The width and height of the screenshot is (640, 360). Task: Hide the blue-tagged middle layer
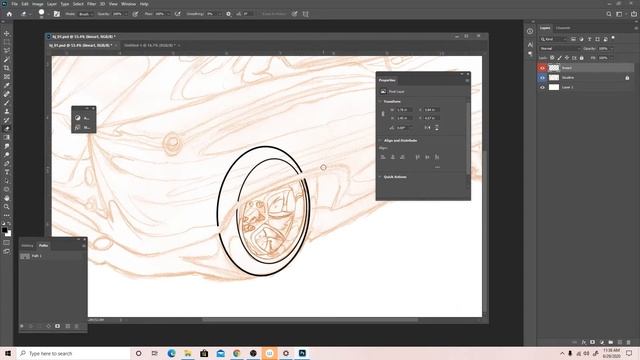(542, 78)
